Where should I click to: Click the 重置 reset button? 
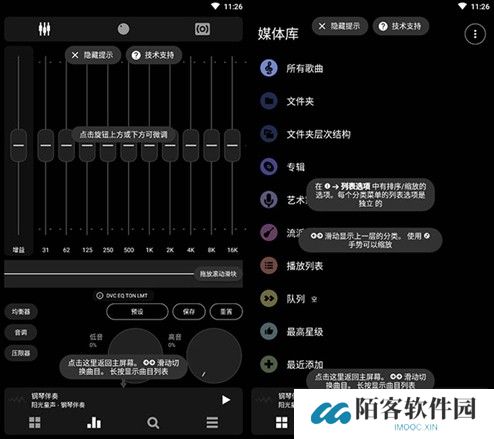(x=226, y=312)
